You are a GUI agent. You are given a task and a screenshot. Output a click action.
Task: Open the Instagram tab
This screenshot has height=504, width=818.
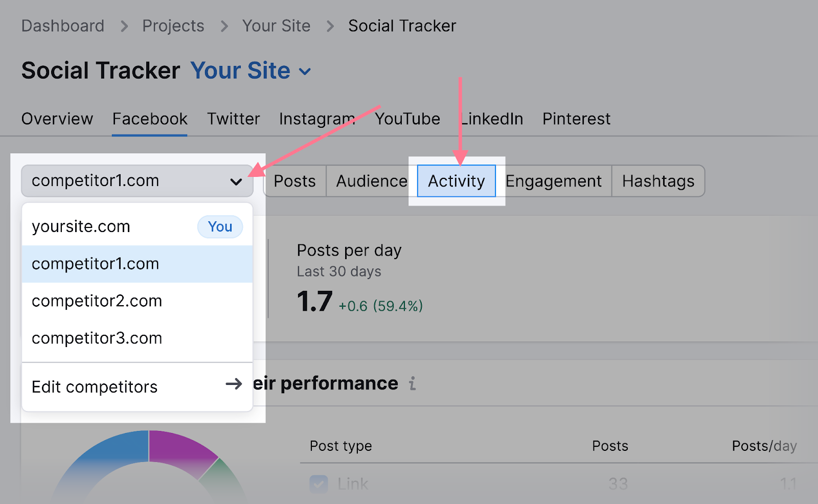(x=316, y=119)
